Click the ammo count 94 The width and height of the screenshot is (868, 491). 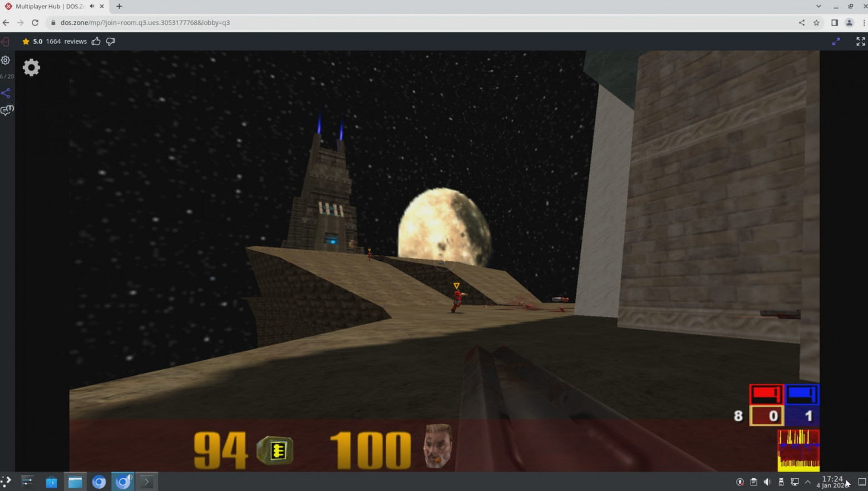[x=220, y=450]
